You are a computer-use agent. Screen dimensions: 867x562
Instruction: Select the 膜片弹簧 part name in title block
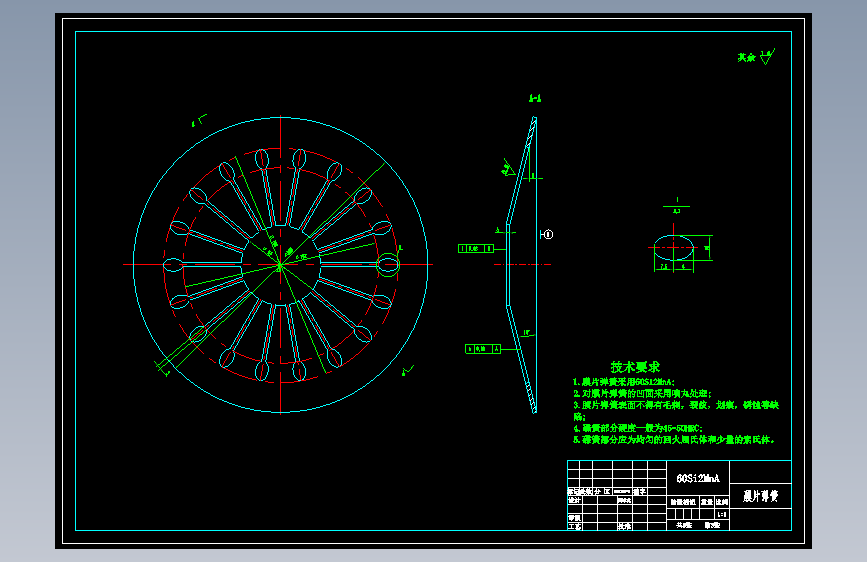click(x=760, y=496)
